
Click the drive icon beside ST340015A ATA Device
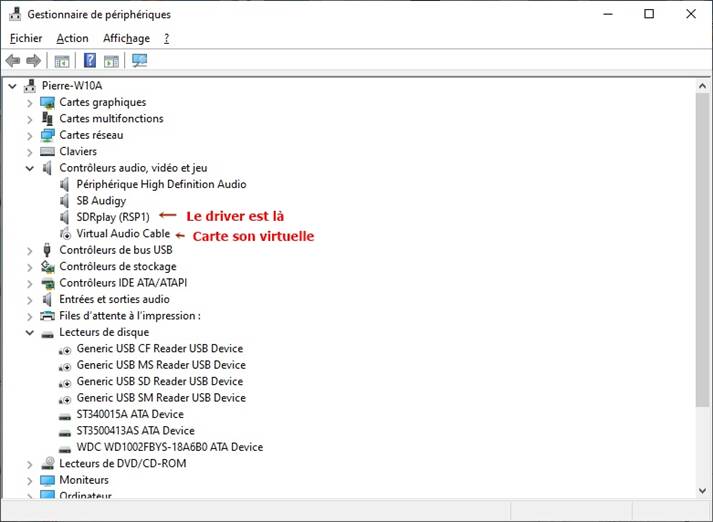click(x=65, y=417)
